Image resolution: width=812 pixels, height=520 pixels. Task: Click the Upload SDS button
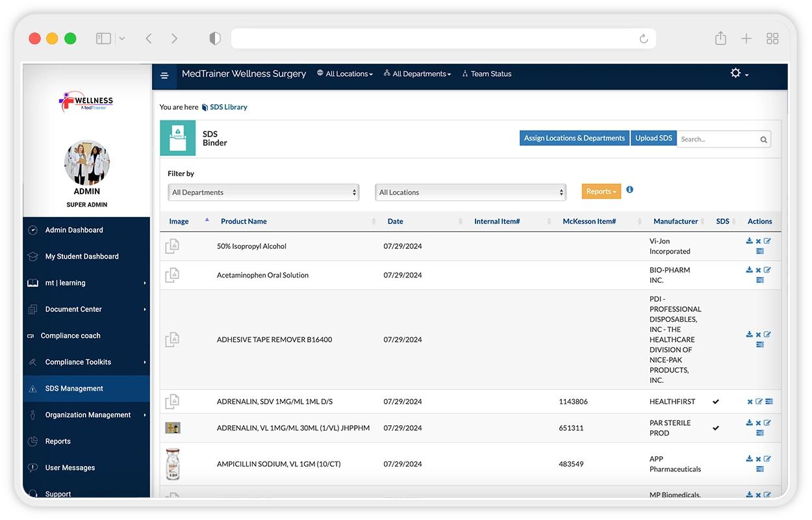[x=653, y=138]
